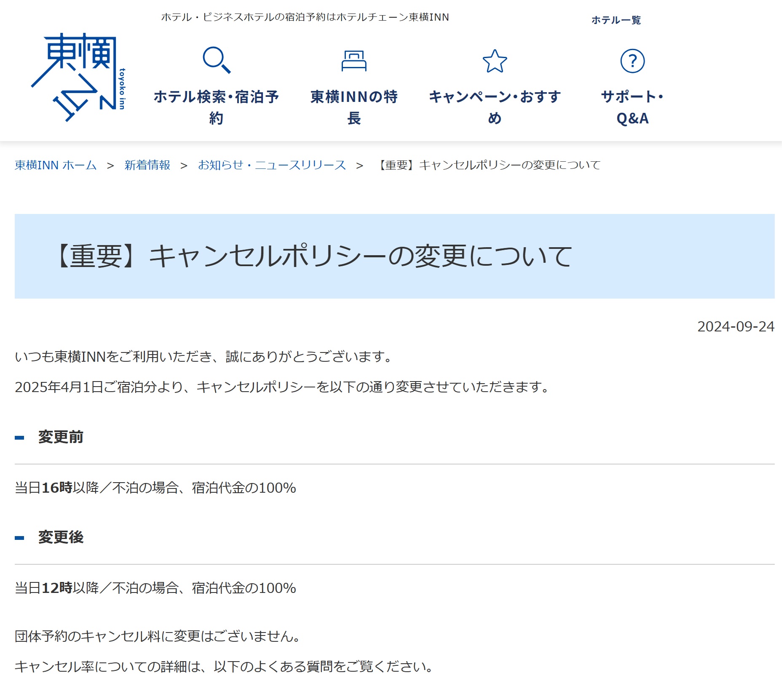Open ホテル検索・宿泊予約 menu
The height and width of the screenshot is (694, 784).
point(217,107)
